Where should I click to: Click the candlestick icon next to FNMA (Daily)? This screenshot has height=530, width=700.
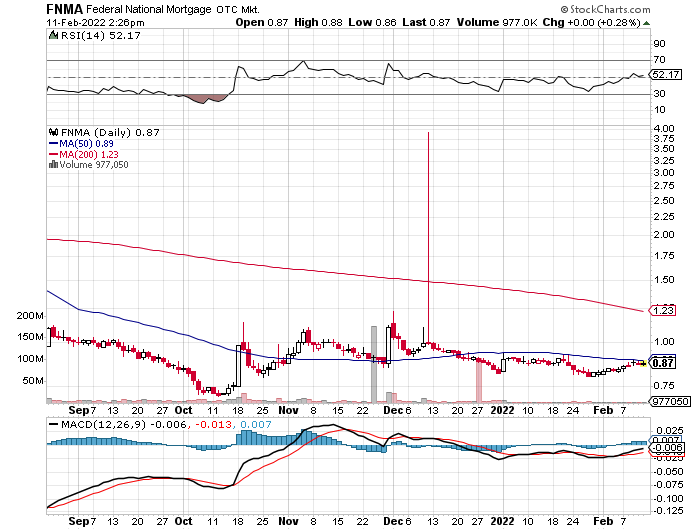(53, 132)
